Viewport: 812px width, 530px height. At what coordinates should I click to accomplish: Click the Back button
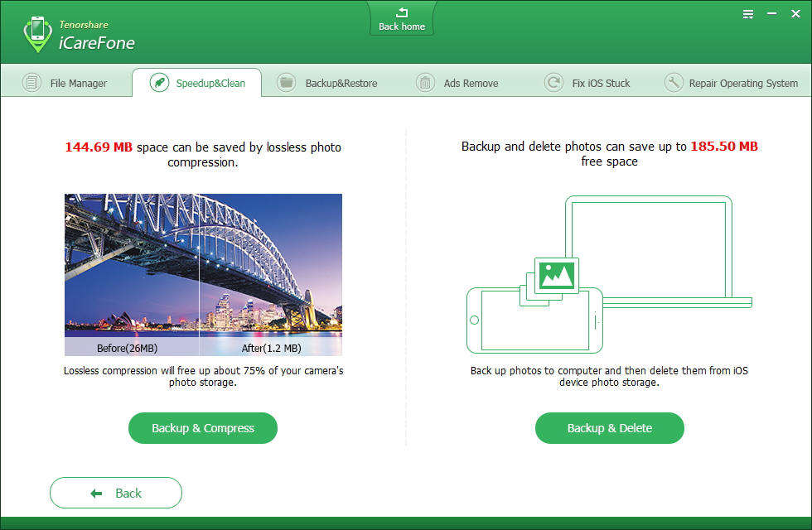(116, 493)
